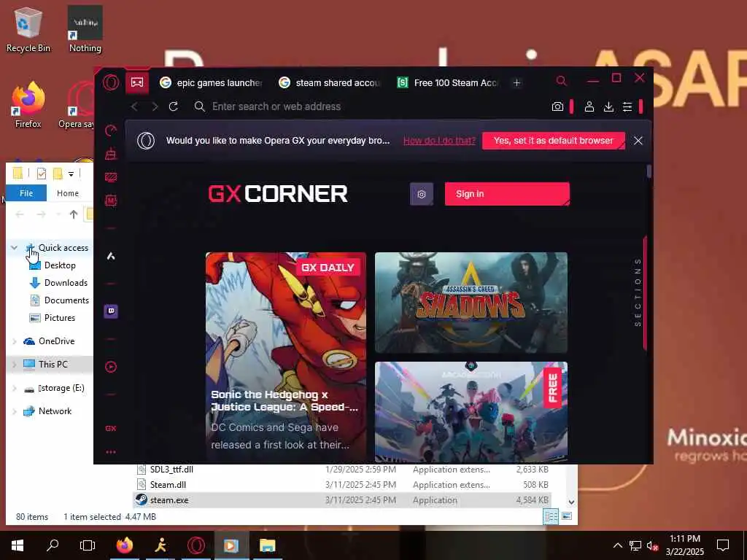The width and height of the screenshot is (747, 560).
Task: Collapse the Quick access tree node
Action: click(x=15, y=248)
